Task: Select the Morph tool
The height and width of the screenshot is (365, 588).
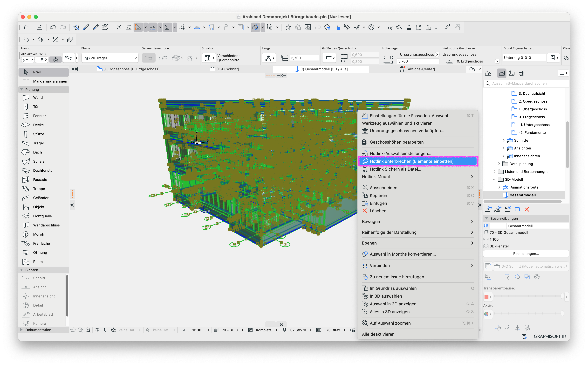Action: 44,234
